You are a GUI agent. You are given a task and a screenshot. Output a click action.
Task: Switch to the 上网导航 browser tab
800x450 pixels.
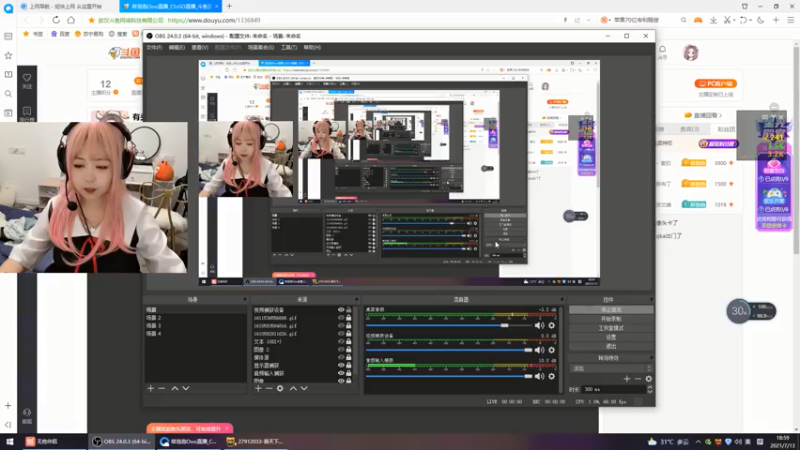pos(64,6)
